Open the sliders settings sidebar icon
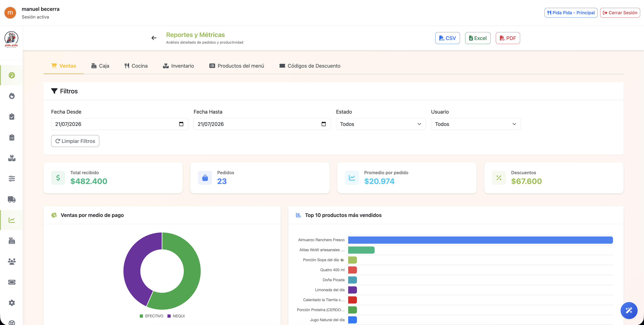 (x=12, y=178)
